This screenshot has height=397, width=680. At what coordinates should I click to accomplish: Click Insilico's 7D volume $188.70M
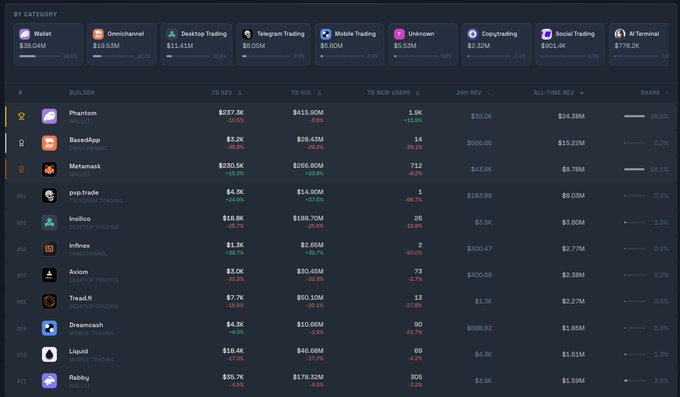(308, 218)
